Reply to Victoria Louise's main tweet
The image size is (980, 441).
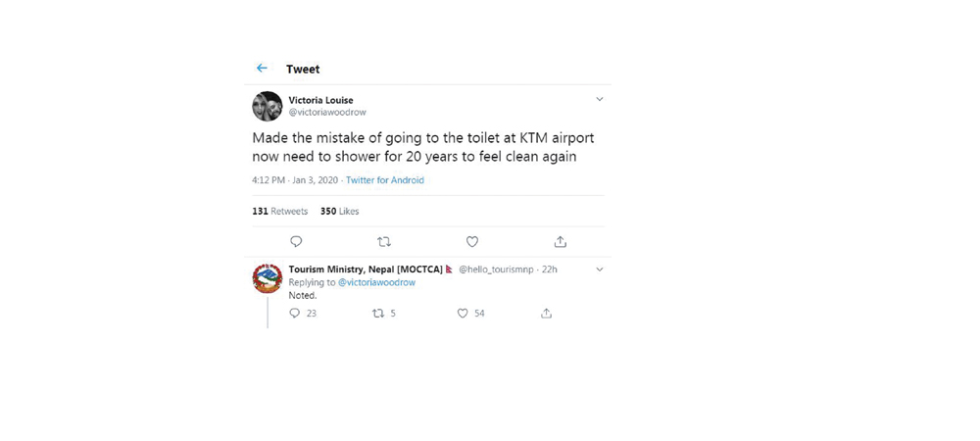pos(296,241)
